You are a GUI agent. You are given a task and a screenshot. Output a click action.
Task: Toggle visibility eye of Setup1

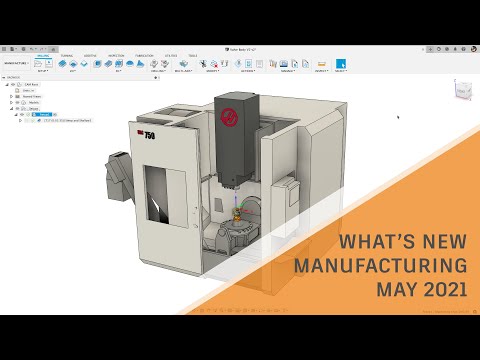tap(22, 115)
